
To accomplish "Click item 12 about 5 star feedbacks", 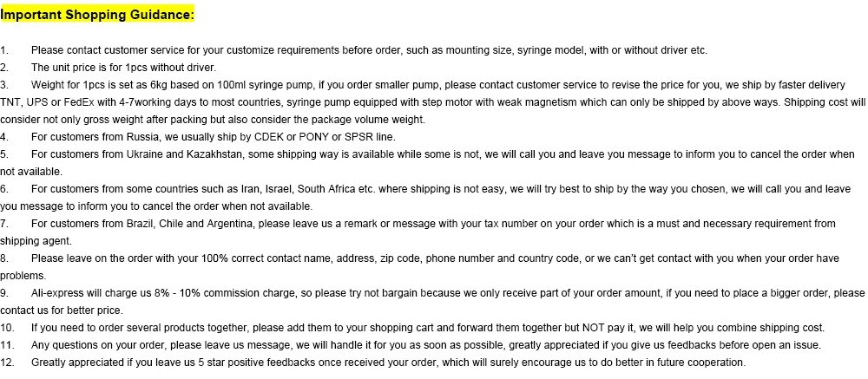I will tap(373, 363).
